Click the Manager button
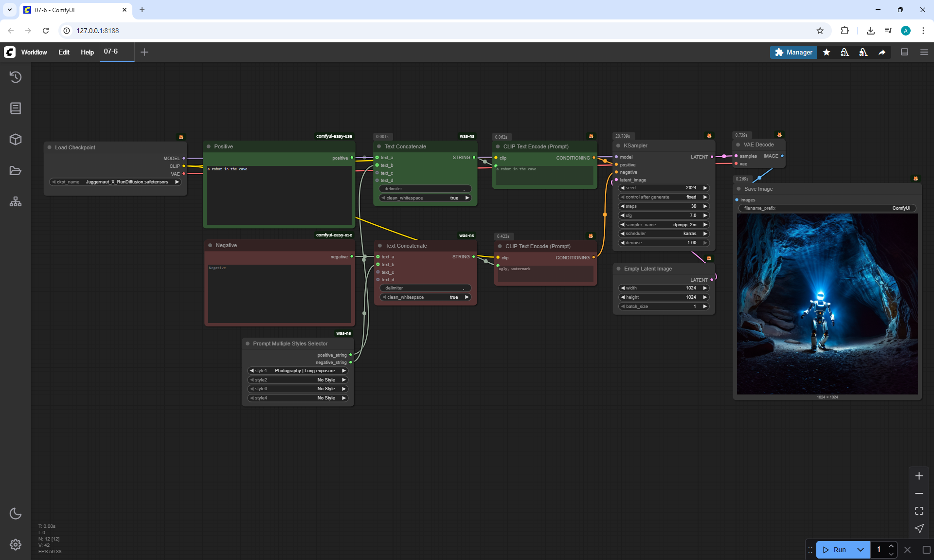This screenshot has width=934, height=560. [793, 52]
